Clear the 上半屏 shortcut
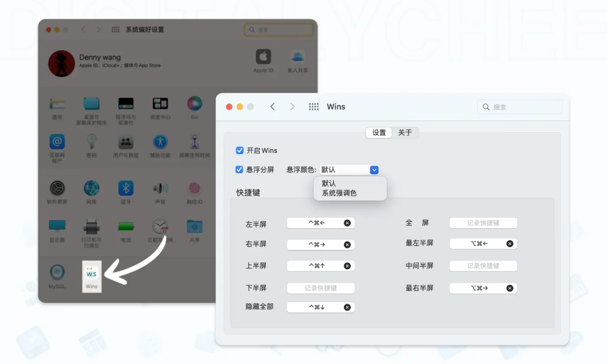This screenshot has height=364, width=607. (x=347, y=266)
